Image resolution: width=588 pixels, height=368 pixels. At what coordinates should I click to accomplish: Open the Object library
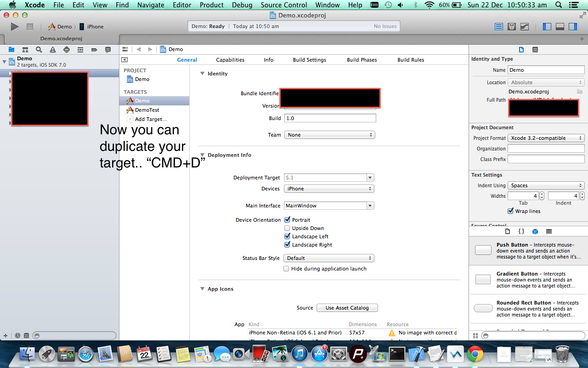pos(535,231)
